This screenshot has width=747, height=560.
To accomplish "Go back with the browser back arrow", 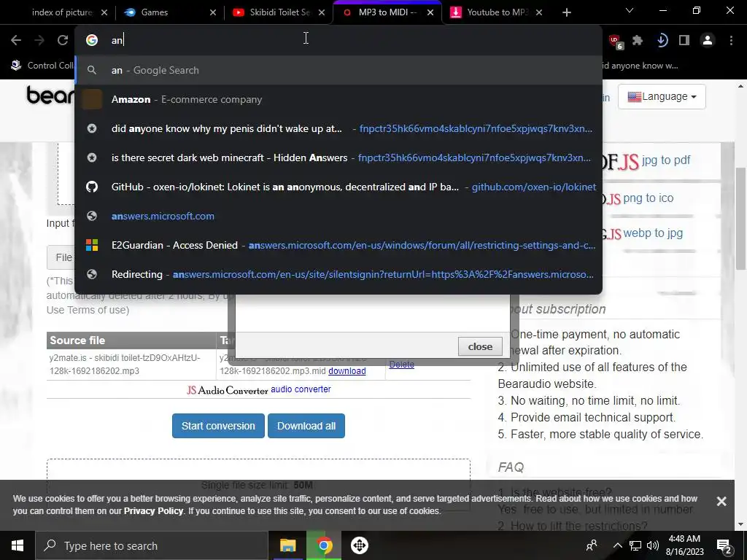I will pos(16,41).
